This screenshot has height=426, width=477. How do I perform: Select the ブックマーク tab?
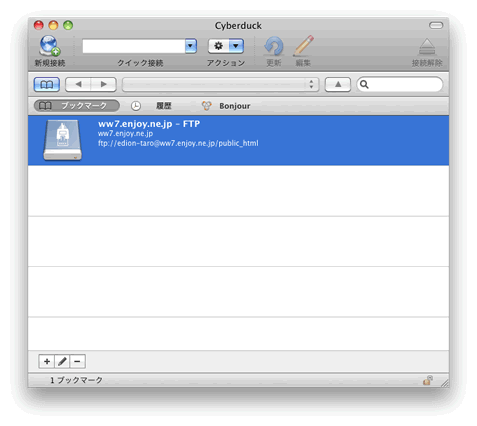pos(77,106)
